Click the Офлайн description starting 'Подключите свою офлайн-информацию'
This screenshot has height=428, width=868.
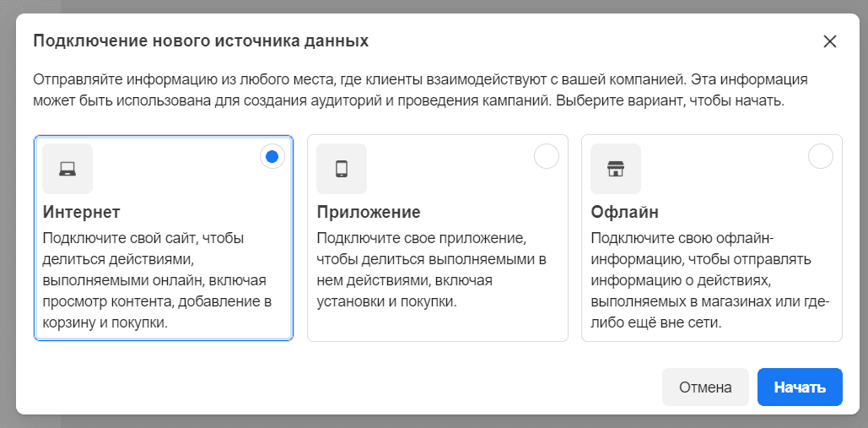pyautogui.click(x=709, y=281)
